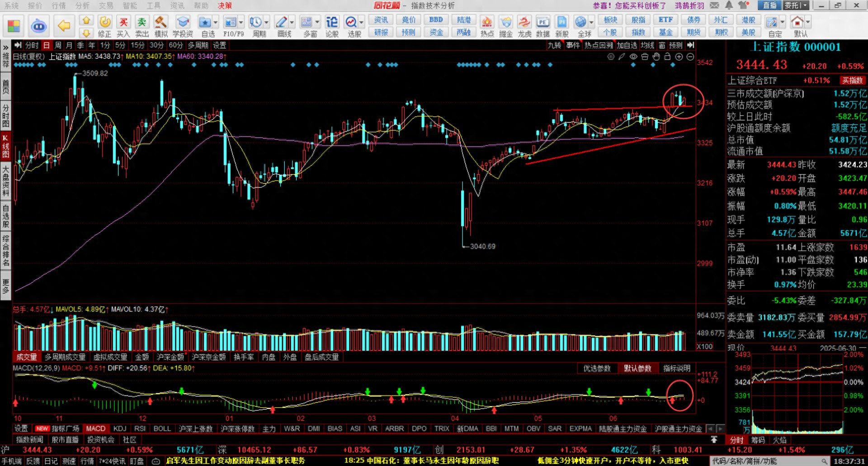Expand the 画线 dropdown arrow
Image resolution: width=868 pixels, height=466 pixels.
click(x=292, y=22)
